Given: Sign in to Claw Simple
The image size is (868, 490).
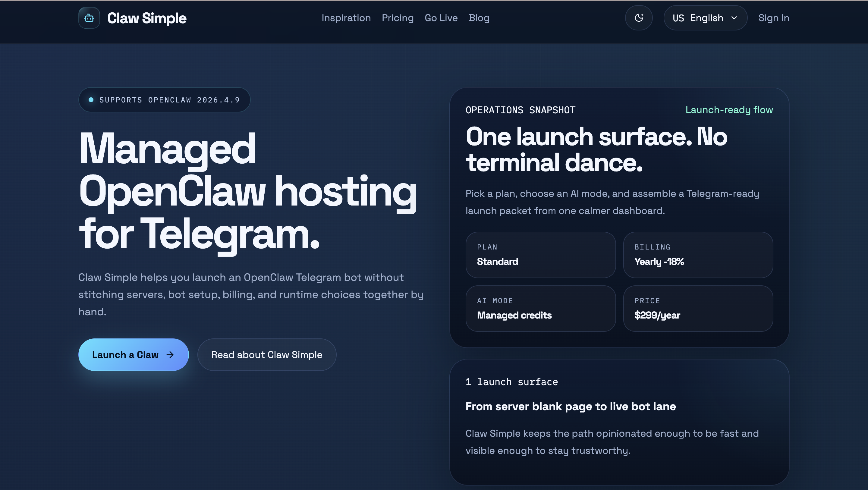Looking at the screenshot, I should (x=774, y=18).
